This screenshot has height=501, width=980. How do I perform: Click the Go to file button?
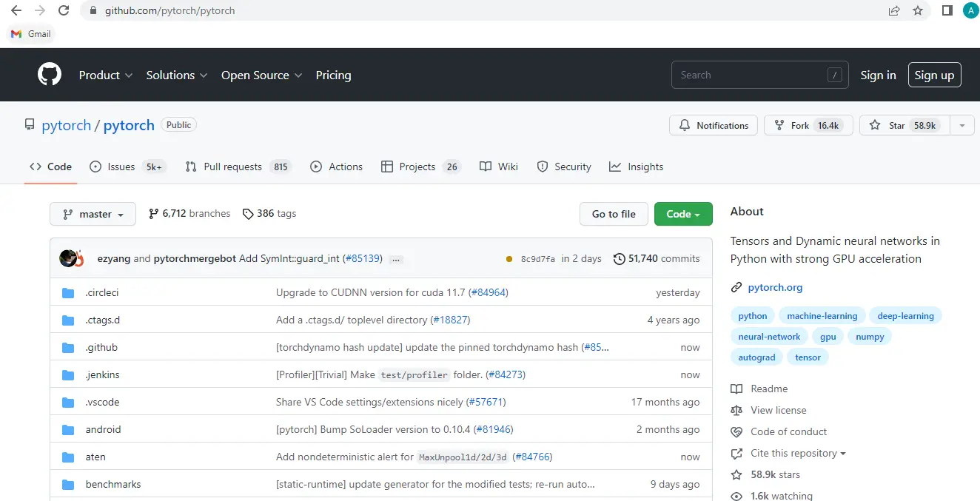(x=614, y=214)
